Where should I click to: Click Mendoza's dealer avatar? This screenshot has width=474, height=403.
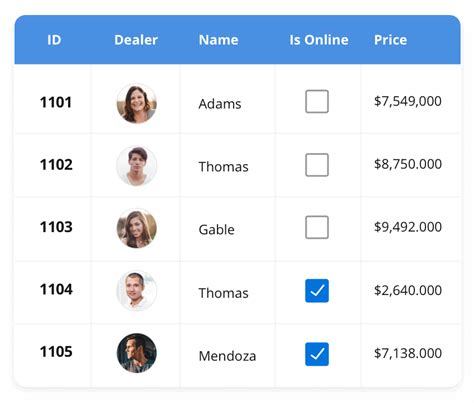point(137,353)
